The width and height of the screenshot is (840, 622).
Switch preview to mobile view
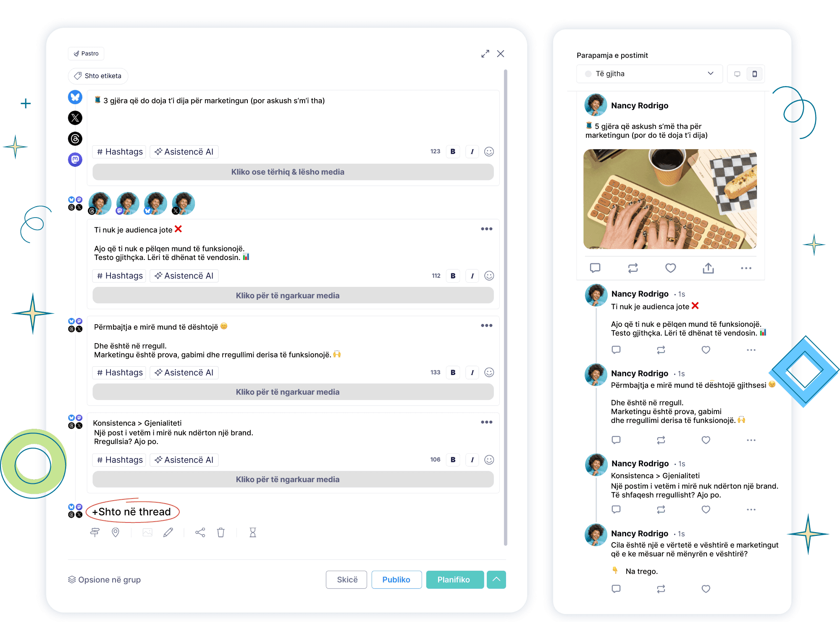click(755, 74)
